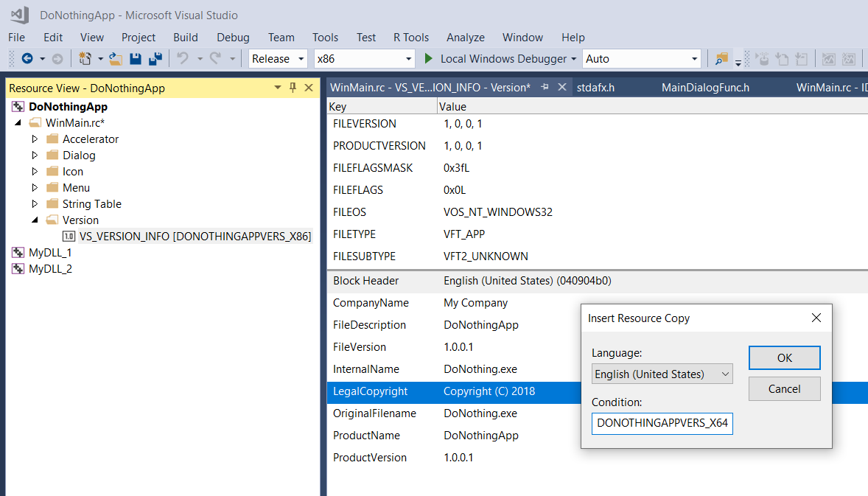Click the Block Header row

[x=598, y=281]
